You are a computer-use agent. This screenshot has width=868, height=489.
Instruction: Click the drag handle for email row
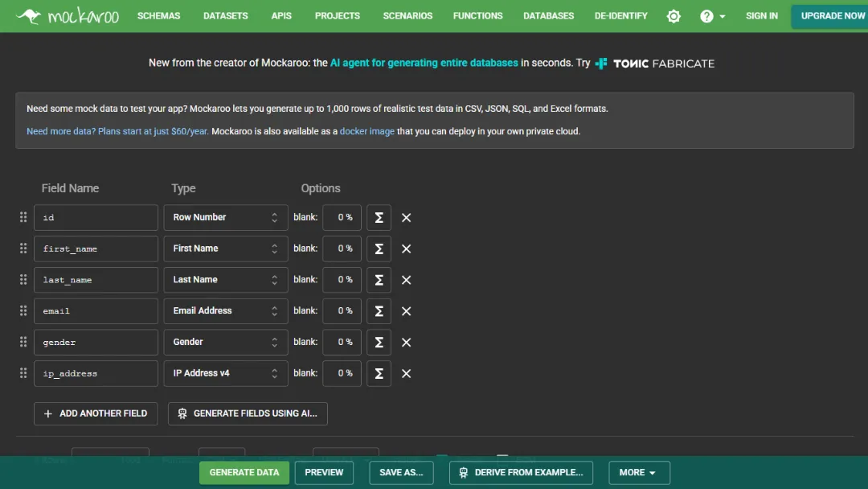tap(23, 310)
